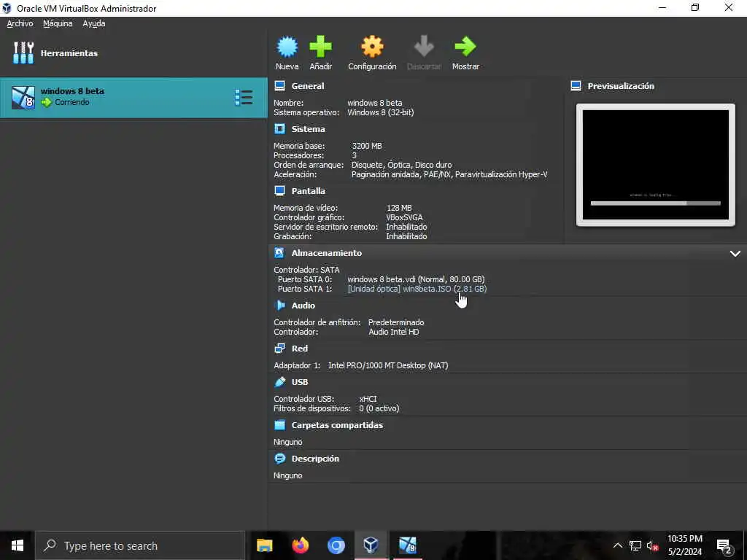Click the Descripción section header

tap(315, 459)
